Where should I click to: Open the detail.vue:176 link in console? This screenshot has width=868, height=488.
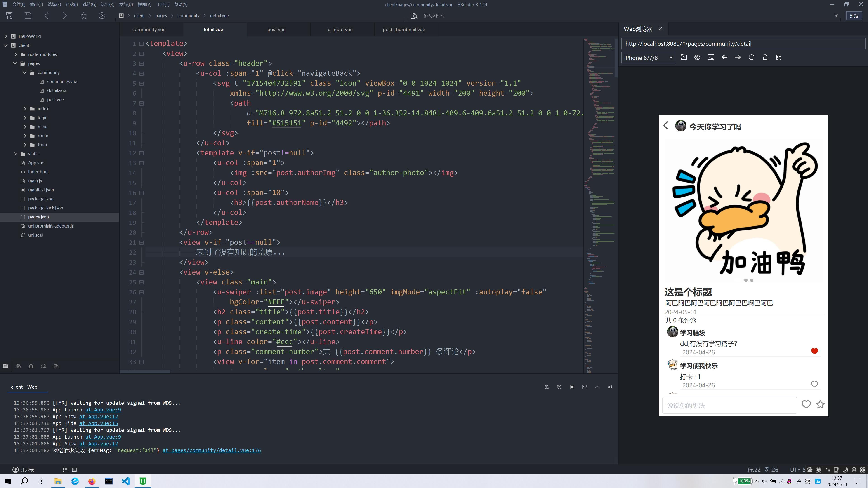click(x=212, y=450)
